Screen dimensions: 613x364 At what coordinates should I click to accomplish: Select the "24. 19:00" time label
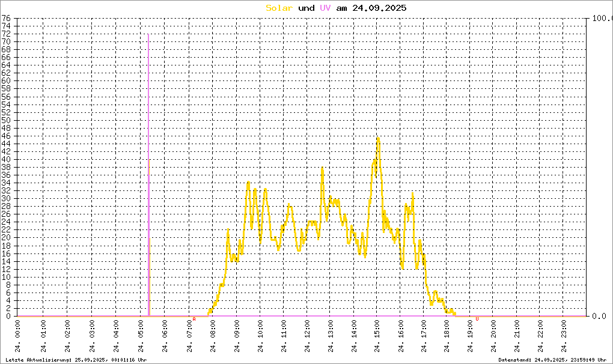(x=471, y=336)
